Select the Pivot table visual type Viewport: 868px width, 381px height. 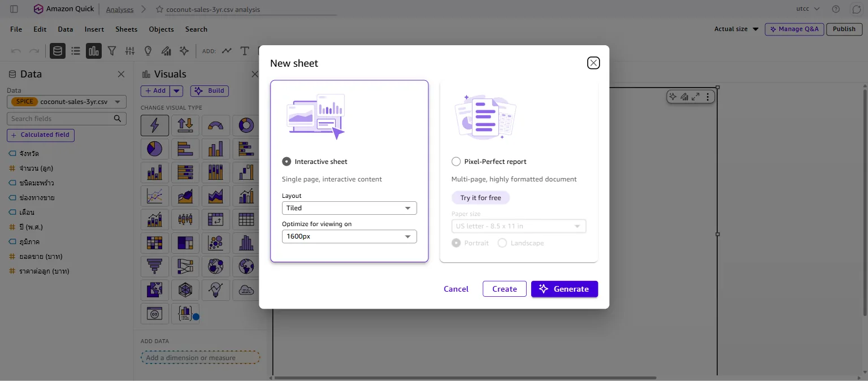(216, 219)
